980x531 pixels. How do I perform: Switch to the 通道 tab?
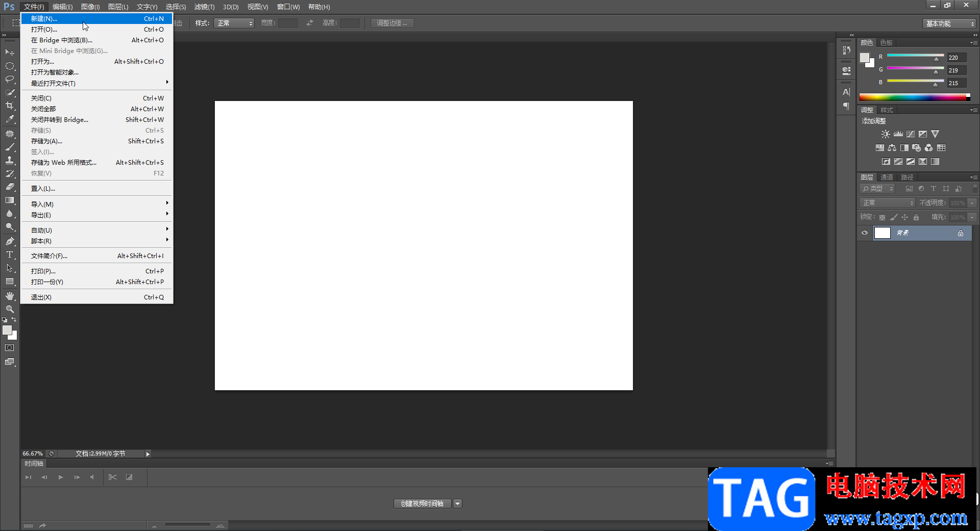(887, 178)
